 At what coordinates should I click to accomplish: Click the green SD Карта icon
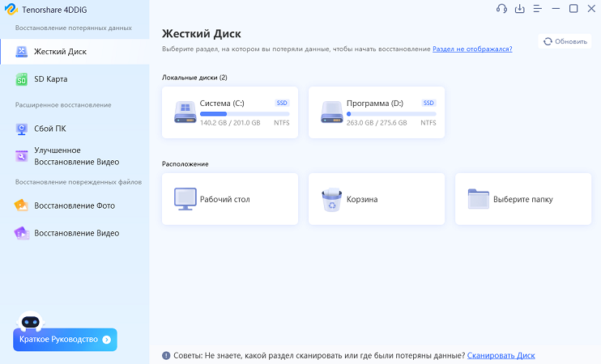(x=21, y=79)
